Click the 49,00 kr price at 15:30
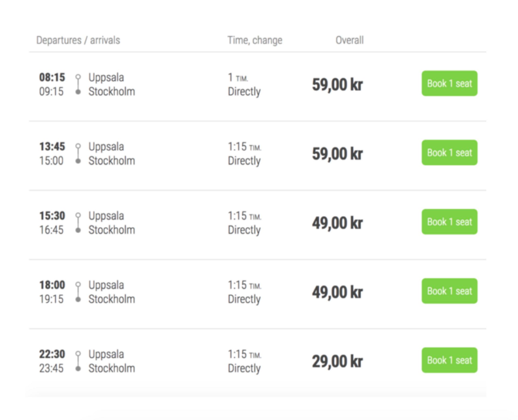 [337, 223]
